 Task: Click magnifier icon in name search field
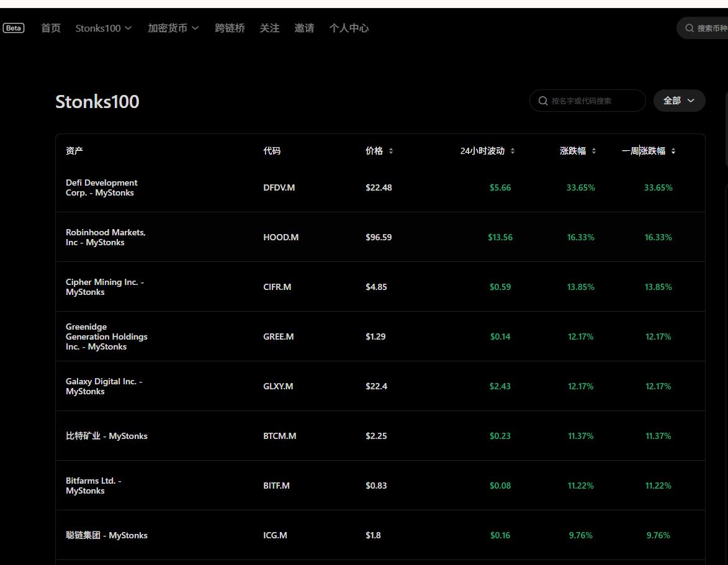[x=543, y=101]
